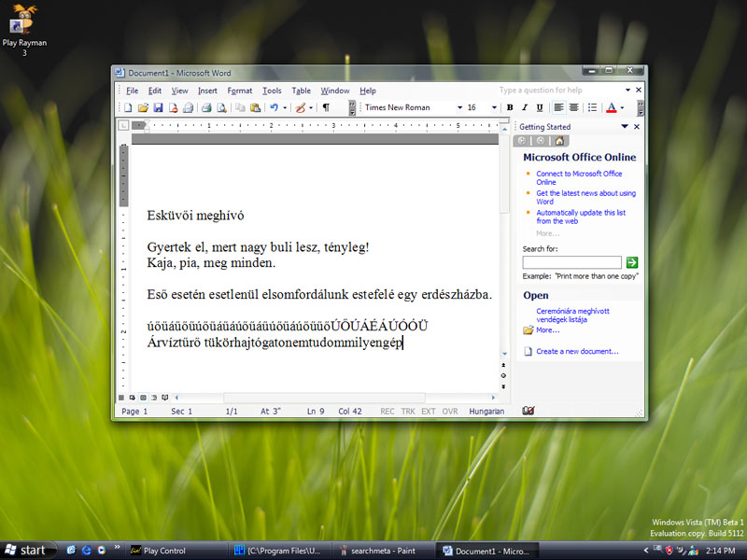Click Automatically update this list from the web
The height and width of the screenshot is (560, 747).
(581, 217)
